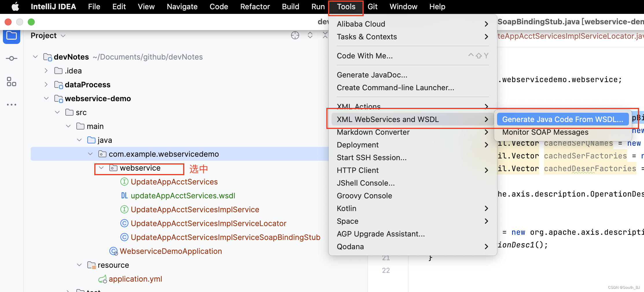This screenshot has width=644, height=292.
Task: Select the updateAppAcctServices.wsdl file
Action: pos(183,196)
